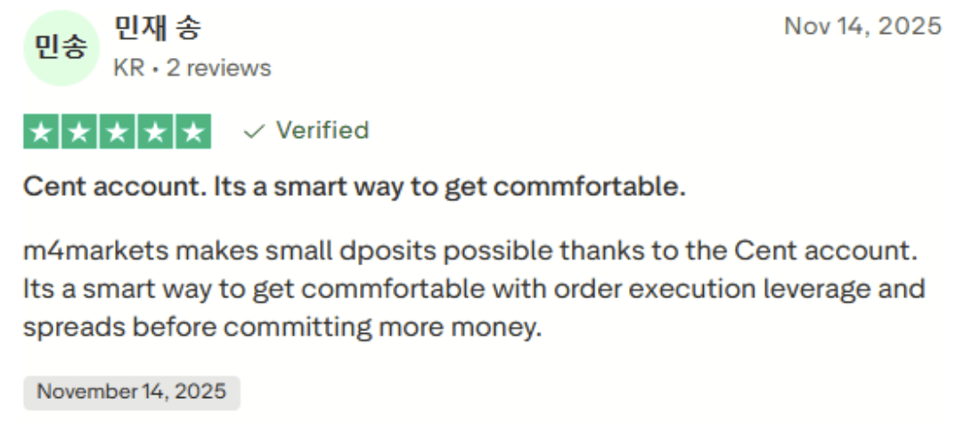Click the Verified label text

tap(322, 130)
